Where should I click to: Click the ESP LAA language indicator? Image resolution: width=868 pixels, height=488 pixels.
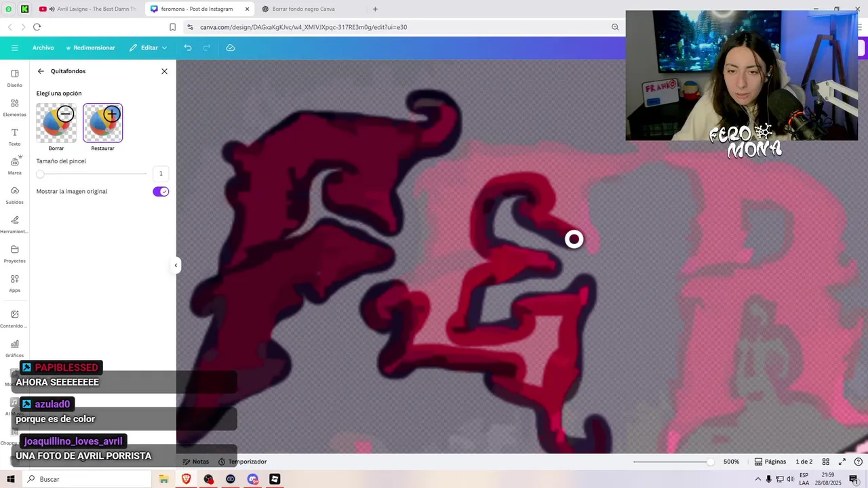tap(804, 479)
